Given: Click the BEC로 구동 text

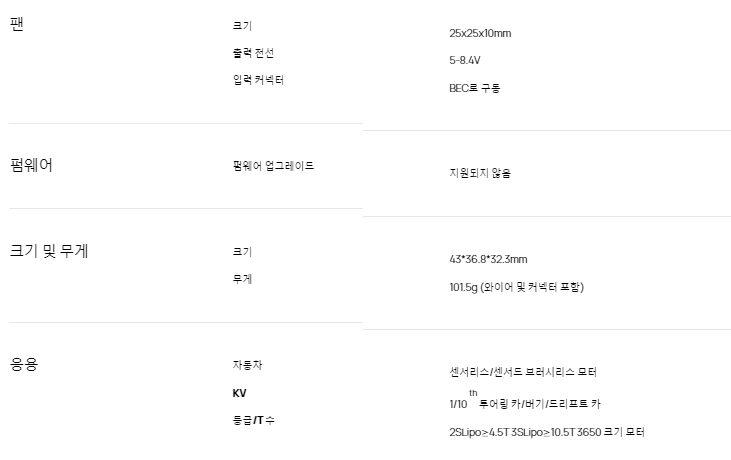Looking at the screenshot, I should [475, 88].
